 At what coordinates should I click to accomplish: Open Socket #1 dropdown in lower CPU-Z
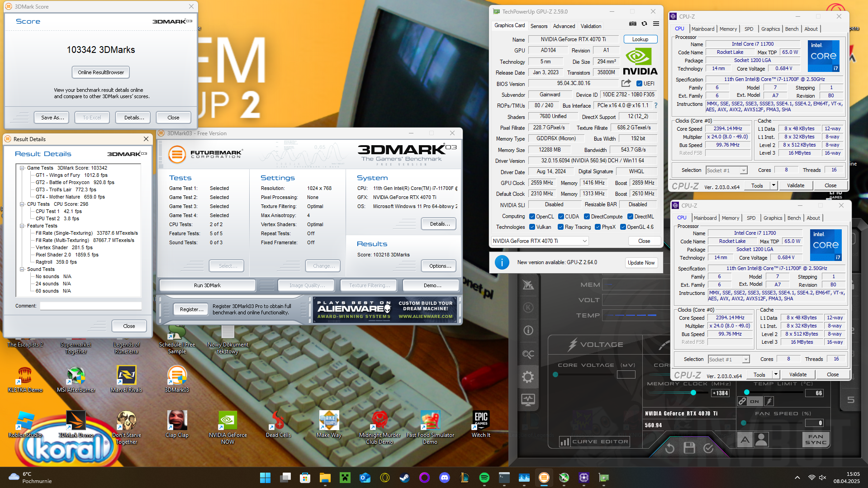click(x=729, y=360)
